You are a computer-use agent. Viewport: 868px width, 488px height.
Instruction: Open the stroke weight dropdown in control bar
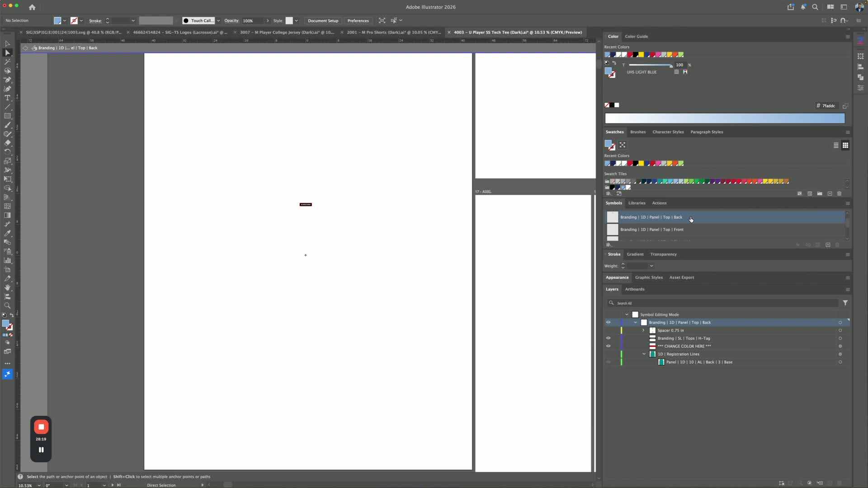click(133, 21)
